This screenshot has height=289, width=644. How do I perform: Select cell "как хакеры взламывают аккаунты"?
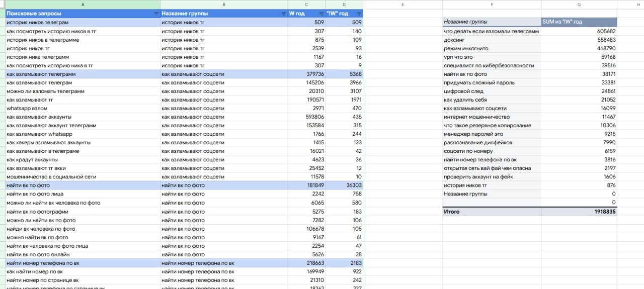[83, 142]
